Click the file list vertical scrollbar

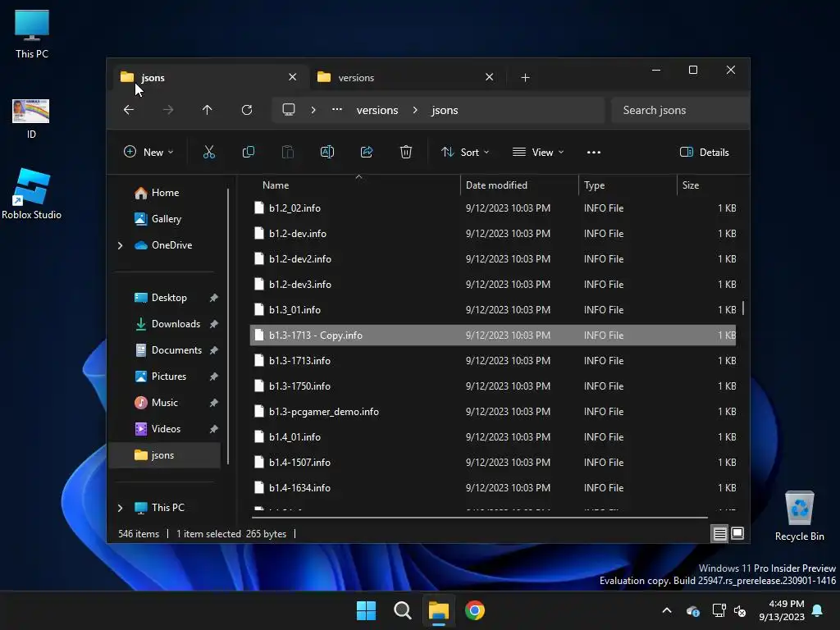743,308
